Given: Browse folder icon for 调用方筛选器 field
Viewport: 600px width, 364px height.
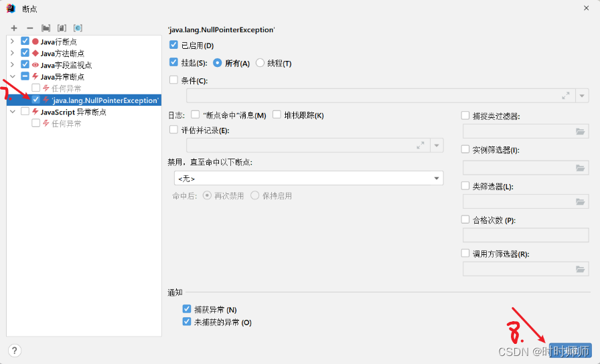Looking at the screenshot, I should (580, 269).
